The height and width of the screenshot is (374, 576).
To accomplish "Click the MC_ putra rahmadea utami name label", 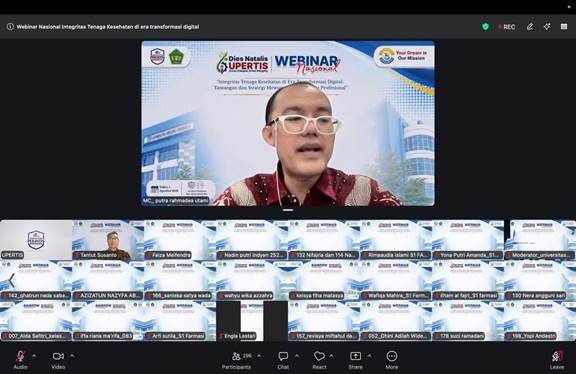I will click(x=176, y=201).
